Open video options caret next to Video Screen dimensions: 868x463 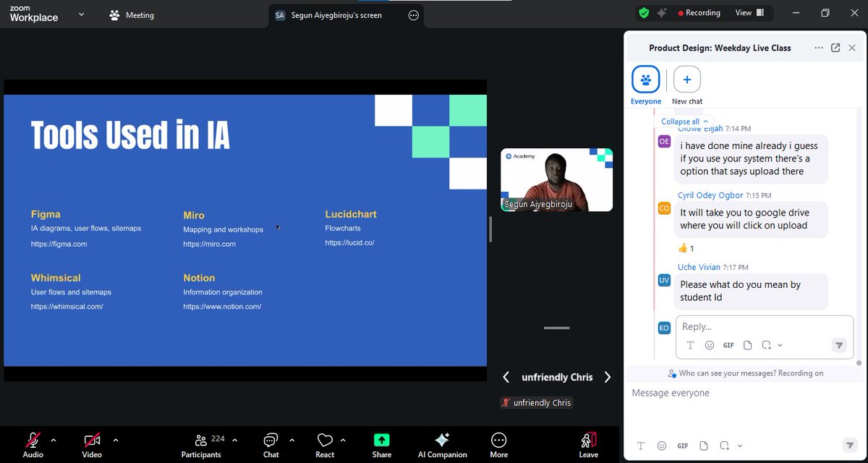click(x=116, y=439)
